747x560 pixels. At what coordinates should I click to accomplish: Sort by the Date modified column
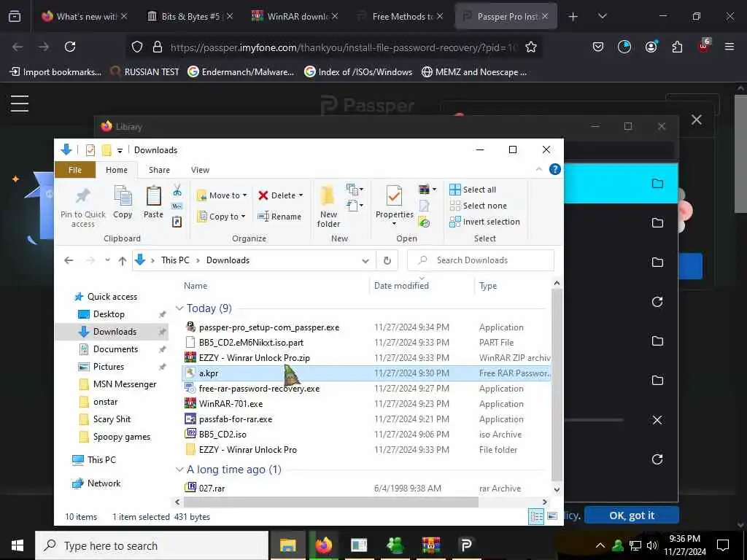(x=401, y=286)
